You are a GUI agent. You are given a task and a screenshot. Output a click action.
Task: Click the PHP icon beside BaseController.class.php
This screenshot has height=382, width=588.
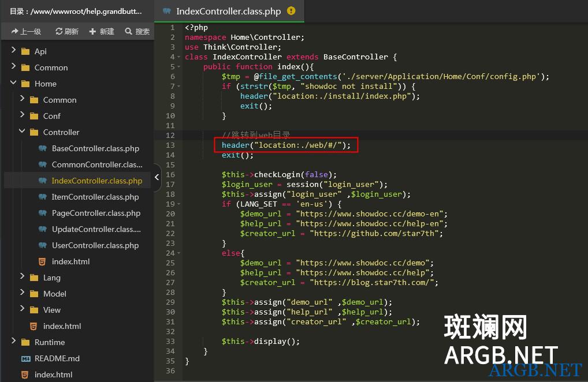42,148
